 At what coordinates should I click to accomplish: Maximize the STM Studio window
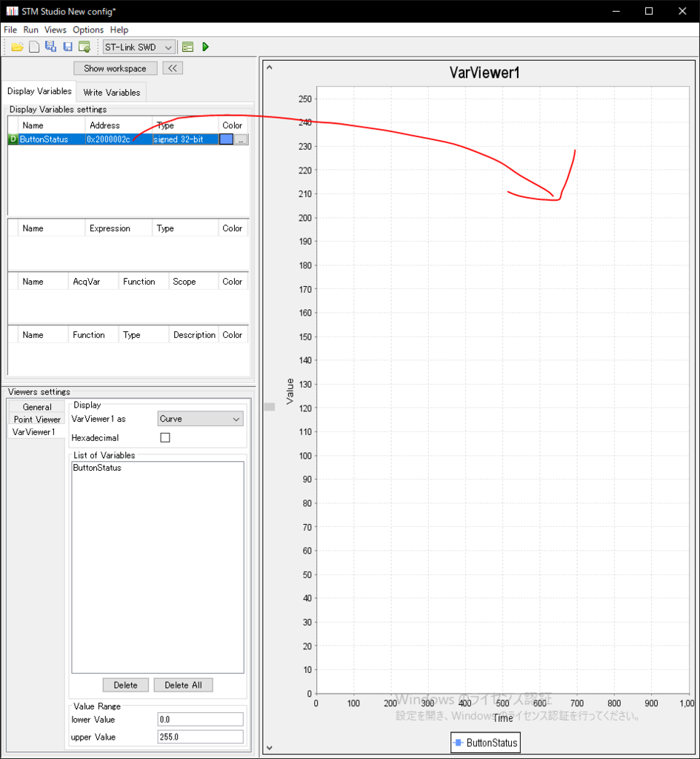(x=649, y=11)
